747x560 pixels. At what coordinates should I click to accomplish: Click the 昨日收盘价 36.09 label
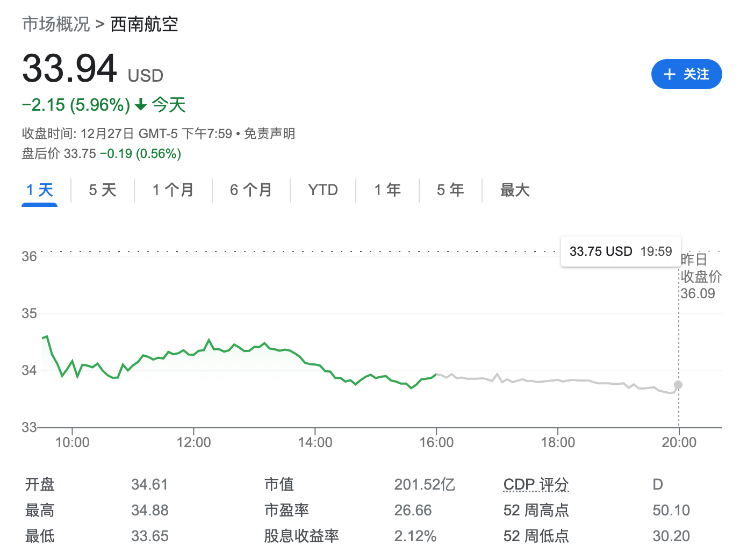point(700,277)
